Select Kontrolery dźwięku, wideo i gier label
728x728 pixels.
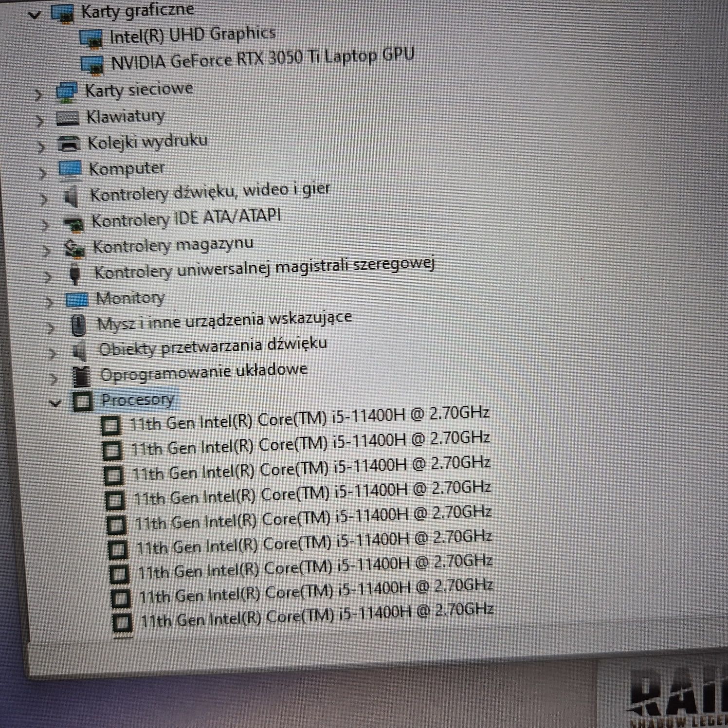pyautogui.click(x=210, y=192)
